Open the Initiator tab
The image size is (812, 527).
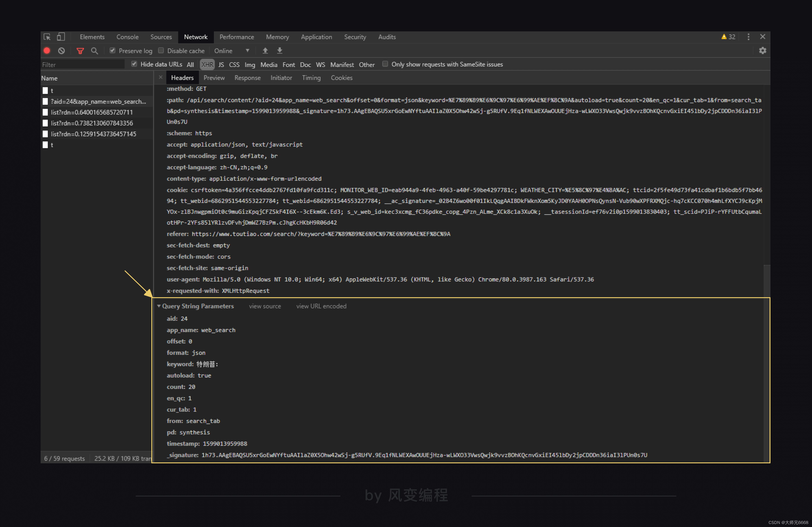281,78
